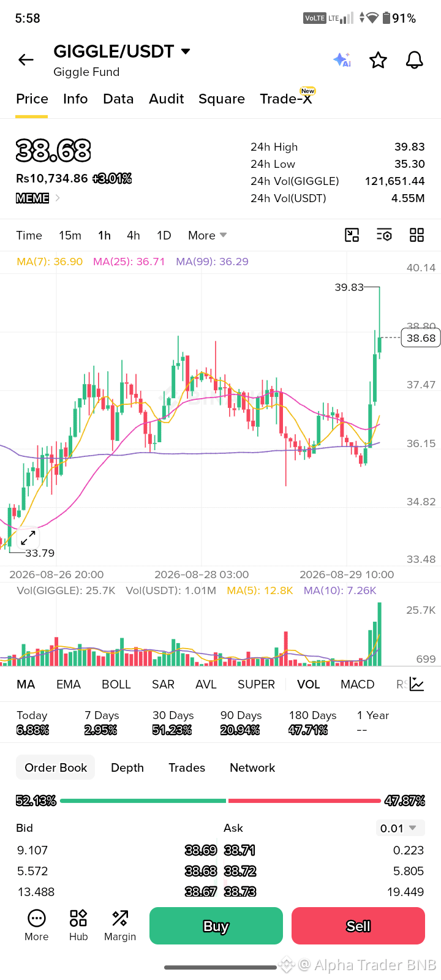Open the Trade-X tab
The height and width of the screenshot is (980, 441).
tap(286, 99)
